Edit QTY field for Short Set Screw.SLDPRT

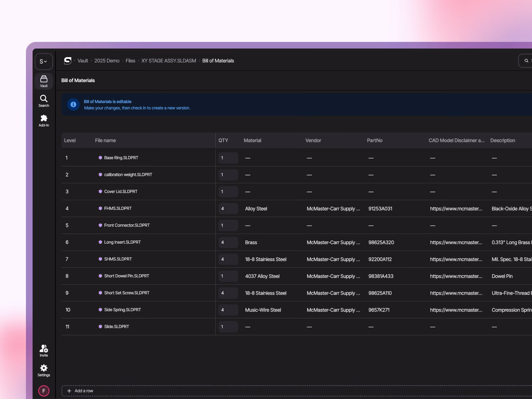228,293
